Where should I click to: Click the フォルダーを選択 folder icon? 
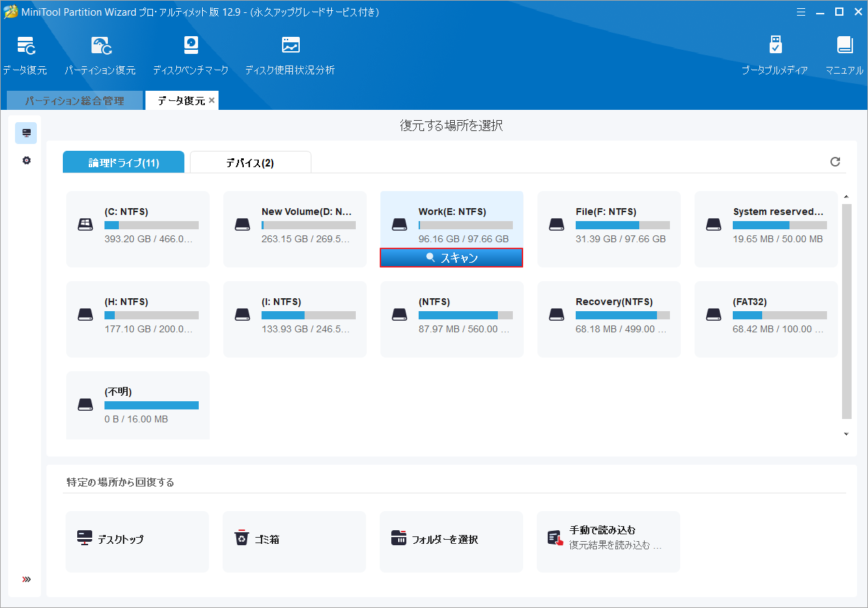tap(399, 538)
